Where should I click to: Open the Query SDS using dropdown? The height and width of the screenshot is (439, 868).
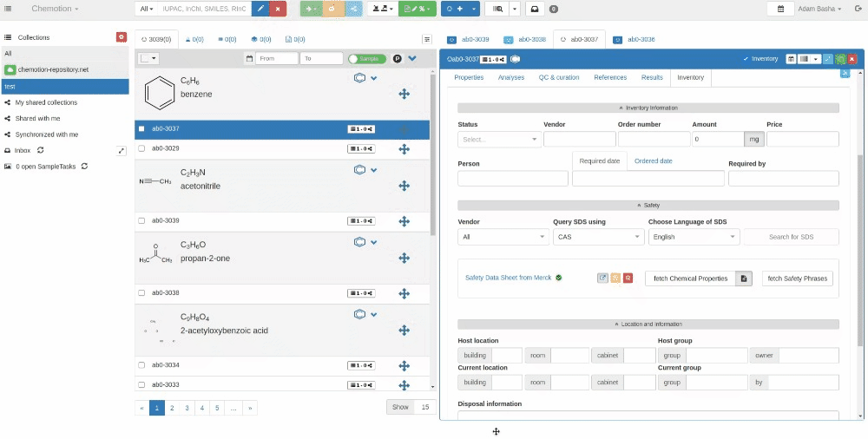point(598,236)
